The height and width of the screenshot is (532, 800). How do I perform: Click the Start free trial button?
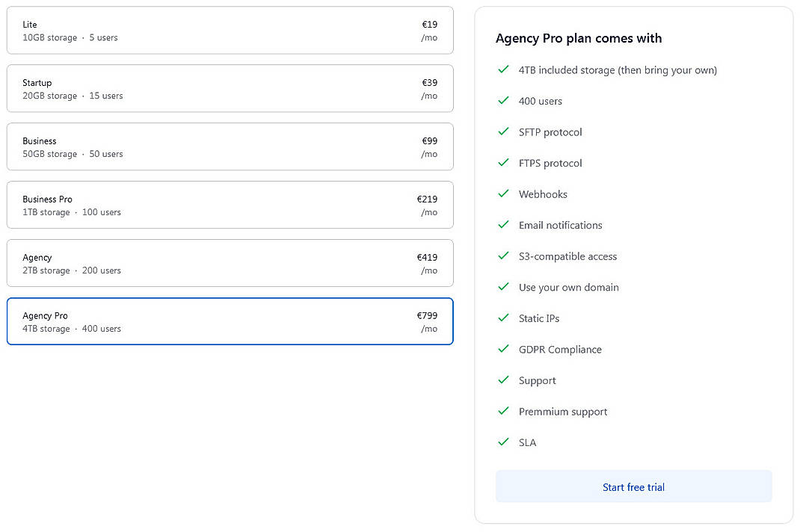[x=633, y=486]
